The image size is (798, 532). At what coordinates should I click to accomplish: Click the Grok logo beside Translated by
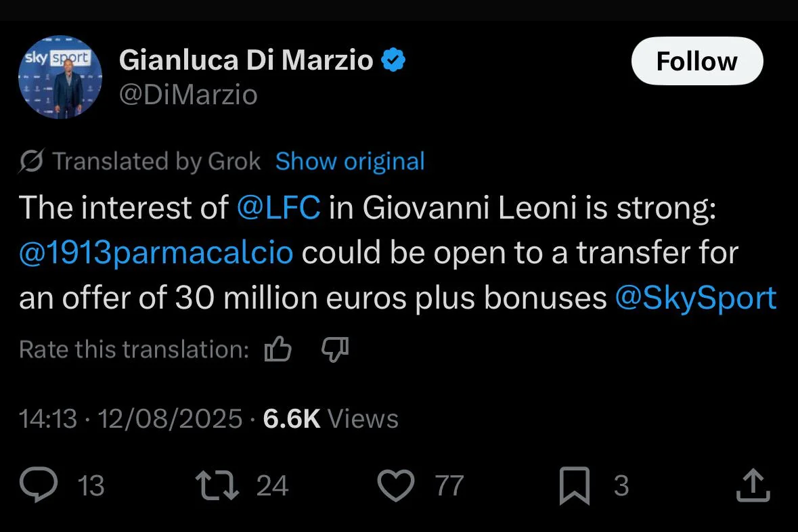tap(32, 161)
